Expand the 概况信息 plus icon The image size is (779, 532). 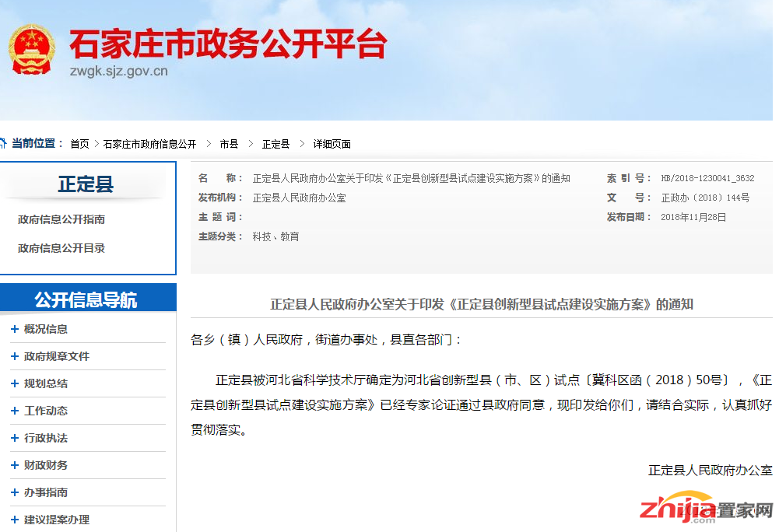(15, 329)
